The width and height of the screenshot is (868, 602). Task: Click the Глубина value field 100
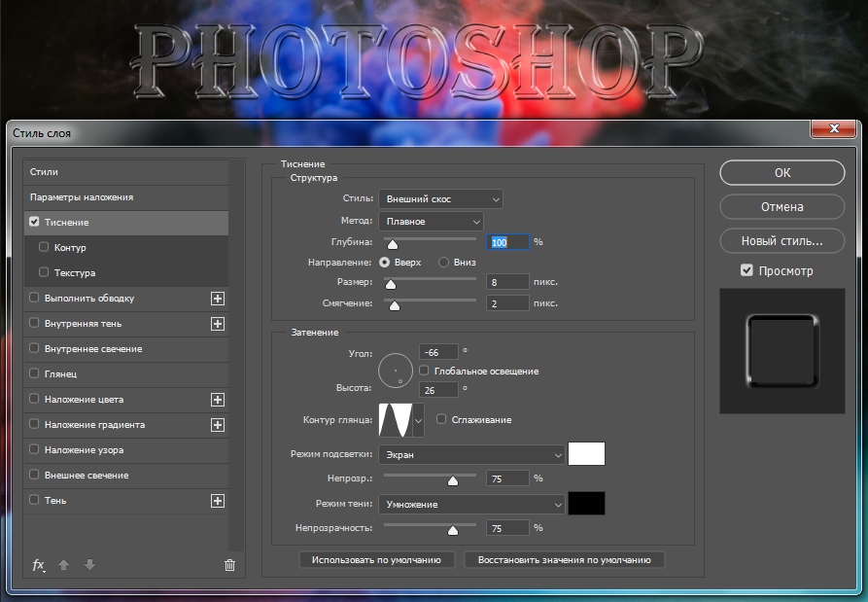pyautogui.click(x=507, y=242)
